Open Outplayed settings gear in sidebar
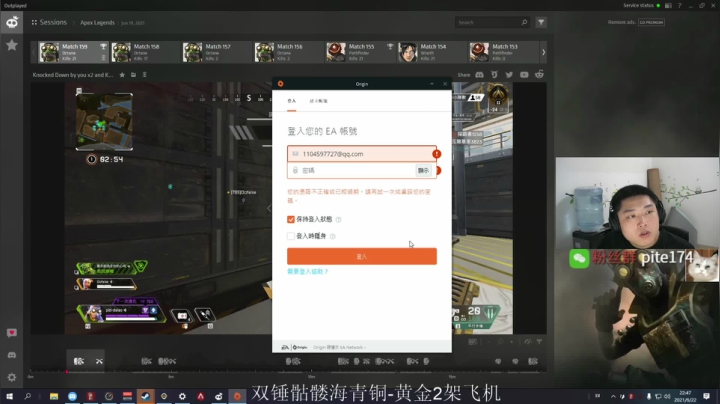Viewport: 720px width, 404px height. pyautogui.click(x=11, y=377)
